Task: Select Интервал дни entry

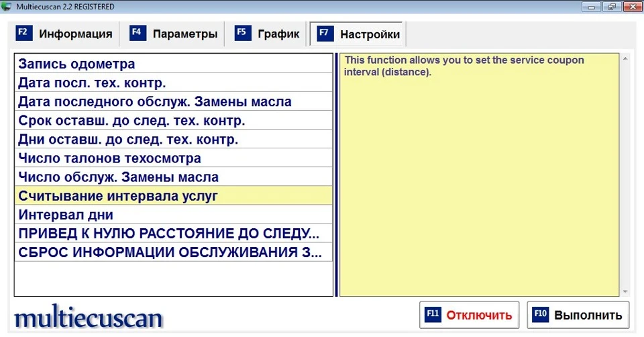Action: (x=173, y=215)
